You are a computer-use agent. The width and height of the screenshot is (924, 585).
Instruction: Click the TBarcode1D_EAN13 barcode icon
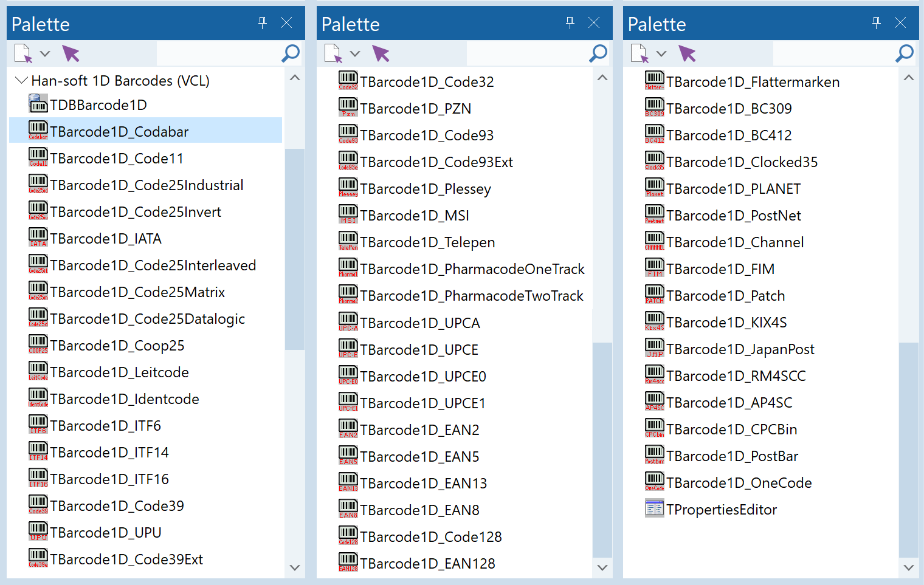[348, 482]
